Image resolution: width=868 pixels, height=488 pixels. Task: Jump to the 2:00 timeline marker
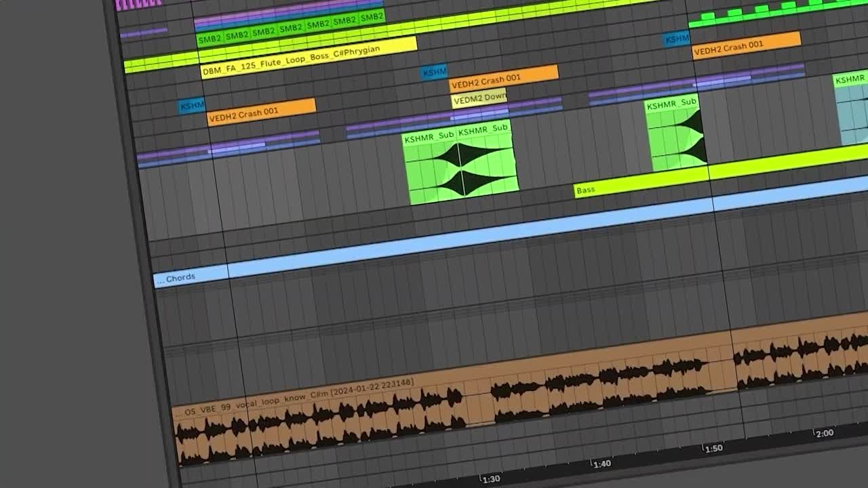tap(824, 434)
